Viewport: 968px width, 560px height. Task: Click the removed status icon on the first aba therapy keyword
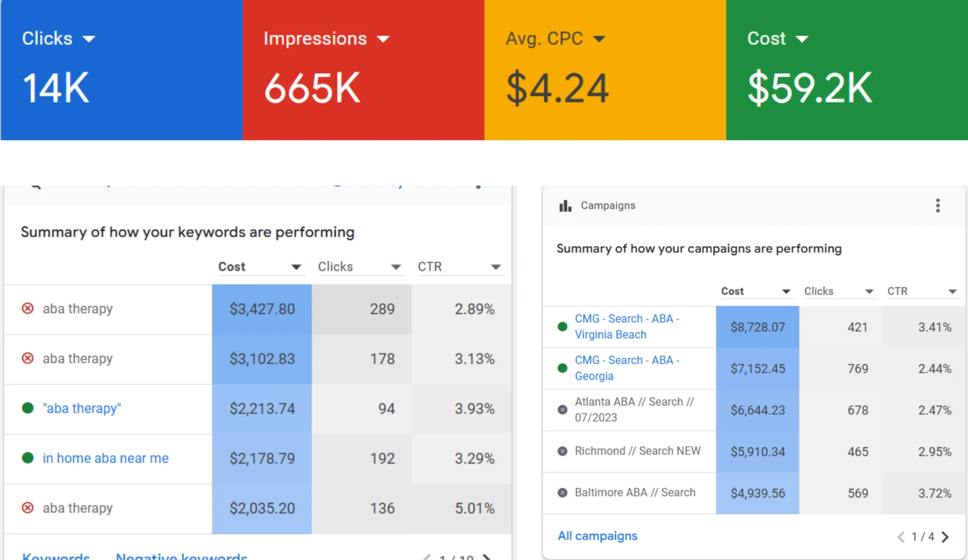click(28, 308)
